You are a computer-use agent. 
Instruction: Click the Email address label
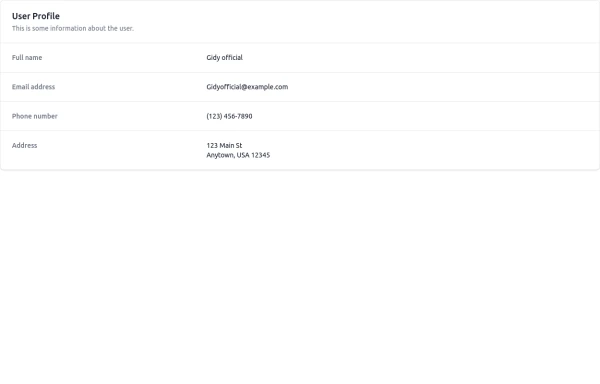(x=33, y=87)
